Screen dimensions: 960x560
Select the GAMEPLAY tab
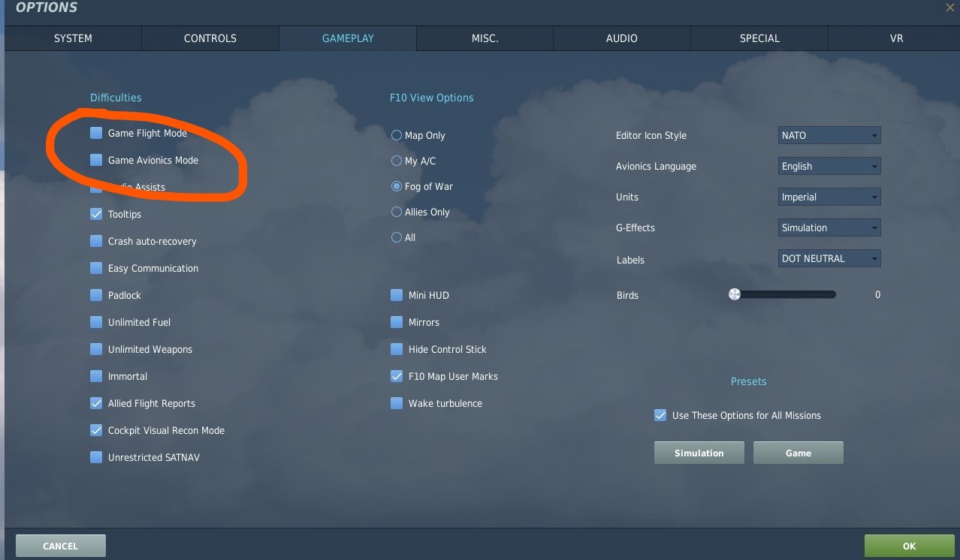tap(348, 38)
